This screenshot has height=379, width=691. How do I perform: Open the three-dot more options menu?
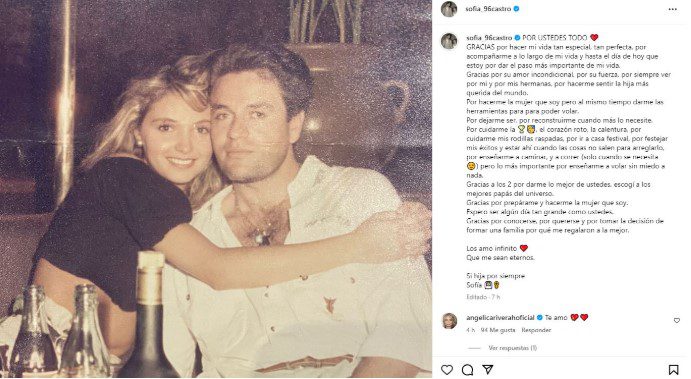tap(672, 9)
